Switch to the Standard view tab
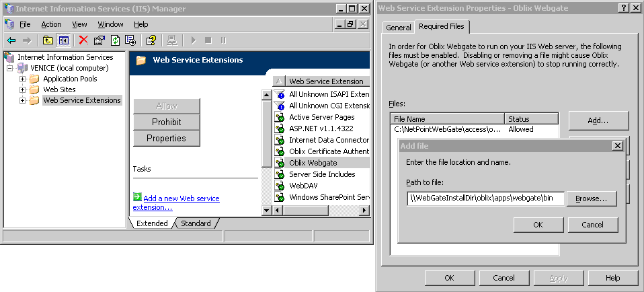This screenshot has width=644, height=292. 196,223
